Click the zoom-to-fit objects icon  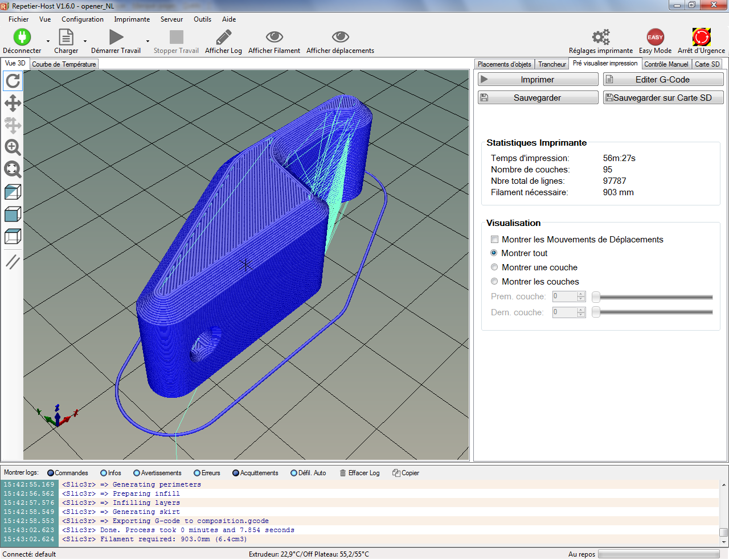(13, 169)
